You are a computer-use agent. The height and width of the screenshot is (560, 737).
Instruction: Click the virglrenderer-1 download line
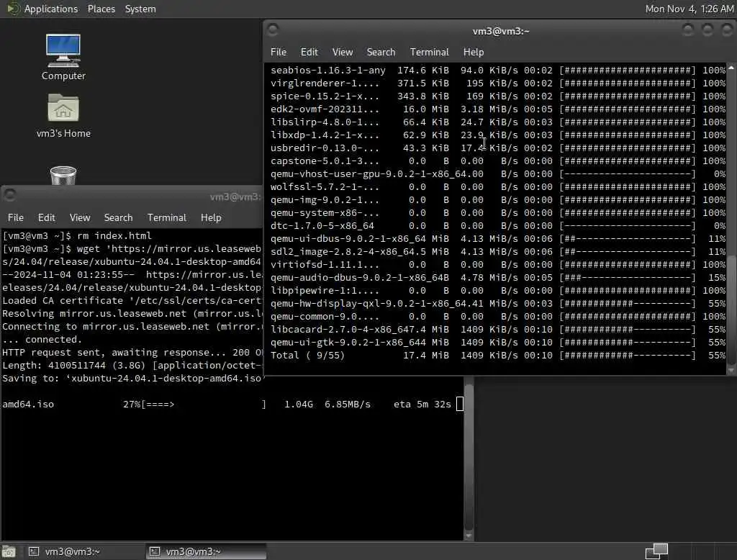(498, 83)
